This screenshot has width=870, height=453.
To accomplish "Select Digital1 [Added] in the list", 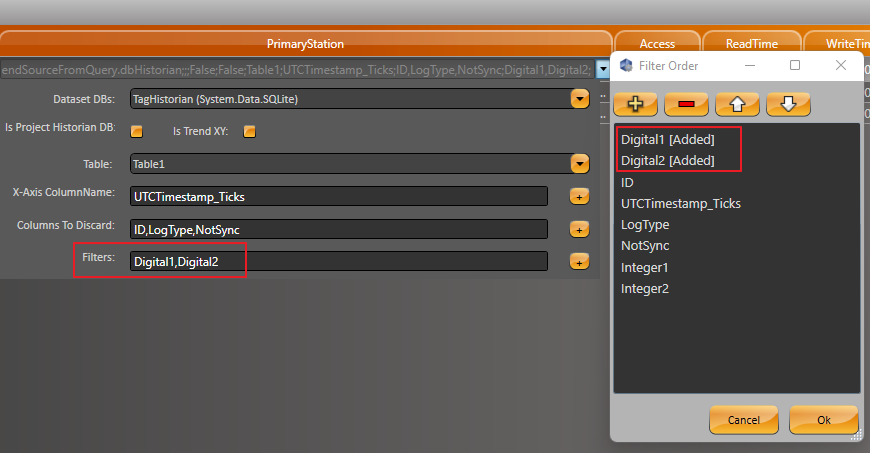I will click(667, 139).
